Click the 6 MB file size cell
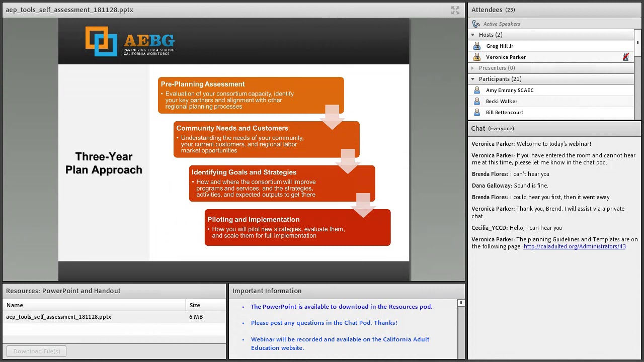The width and height of the screenshot is (644, 362). [196, 317]
